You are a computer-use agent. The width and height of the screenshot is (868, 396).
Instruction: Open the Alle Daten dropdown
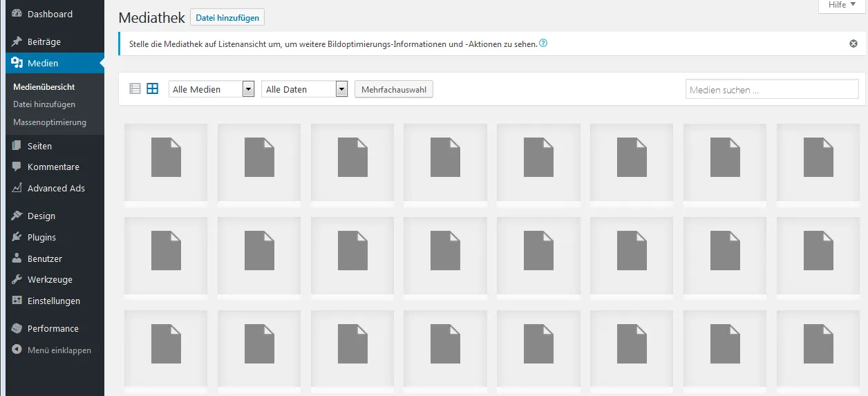(x=304, y=89)
